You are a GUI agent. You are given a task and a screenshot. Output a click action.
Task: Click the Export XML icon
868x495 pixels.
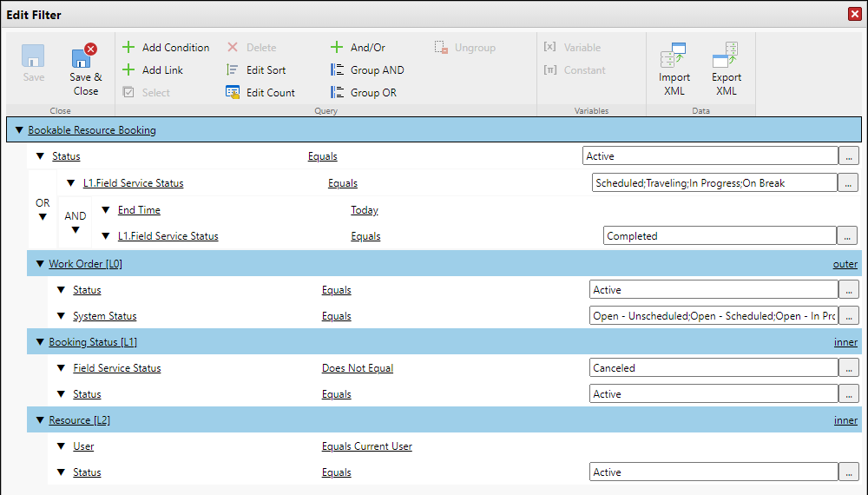coord(726,59)
